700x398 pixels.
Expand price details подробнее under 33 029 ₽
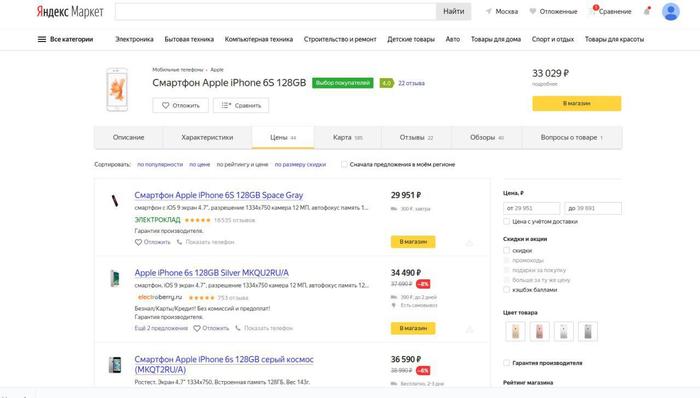[545, 84]
